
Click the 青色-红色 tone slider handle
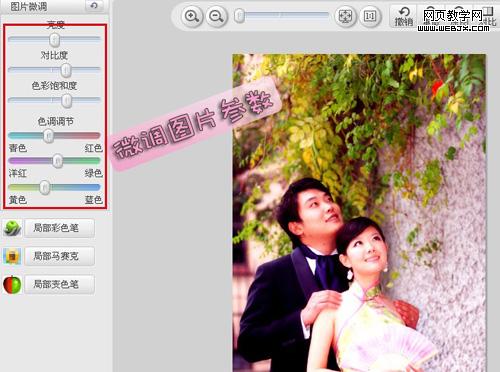(x=49, y=136)
